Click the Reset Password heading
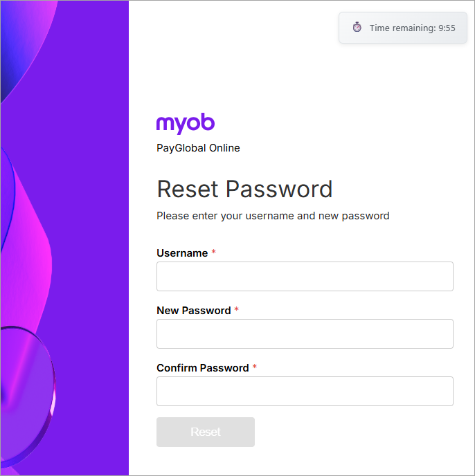 (x=244, y=189)
